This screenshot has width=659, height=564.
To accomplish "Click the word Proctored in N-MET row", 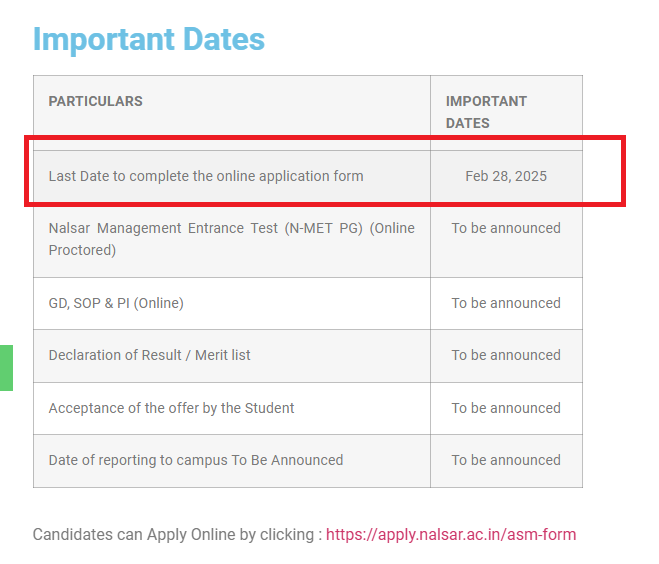I will tap(82, 250).
